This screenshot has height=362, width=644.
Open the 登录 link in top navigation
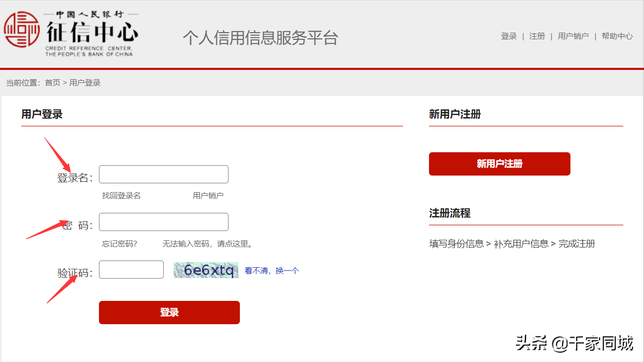[x=509, y=36]
